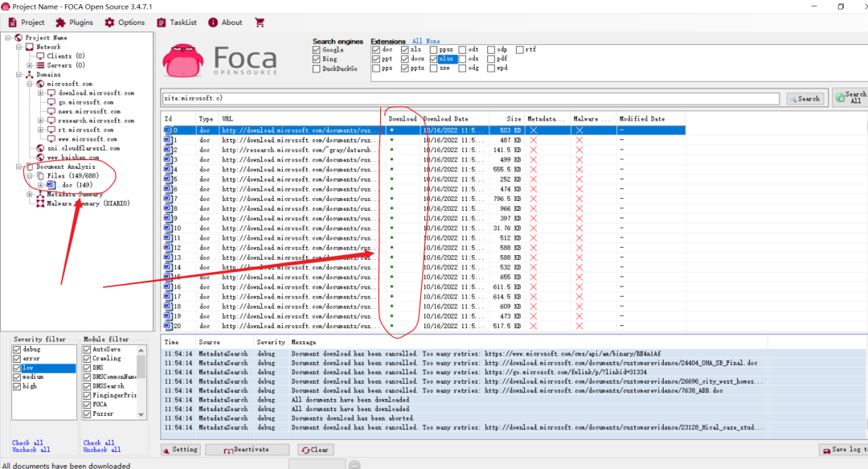Click the Plugins puzzle icon
Image resolution: width=868 pixels, height=469 pixels.
(x=60, y=23)
